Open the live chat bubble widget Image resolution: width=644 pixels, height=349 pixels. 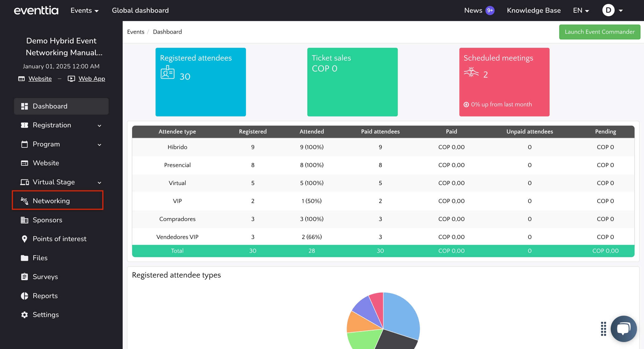pos(623,329)
